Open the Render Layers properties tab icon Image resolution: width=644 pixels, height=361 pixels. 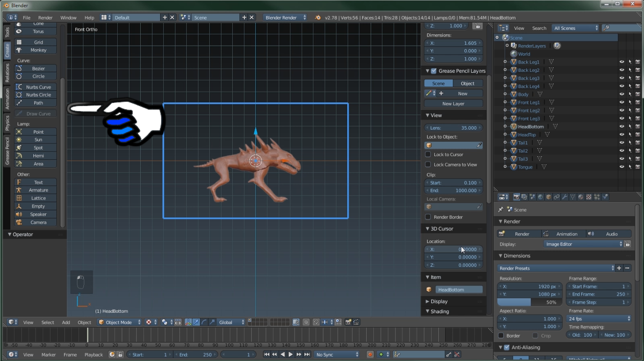524,197
